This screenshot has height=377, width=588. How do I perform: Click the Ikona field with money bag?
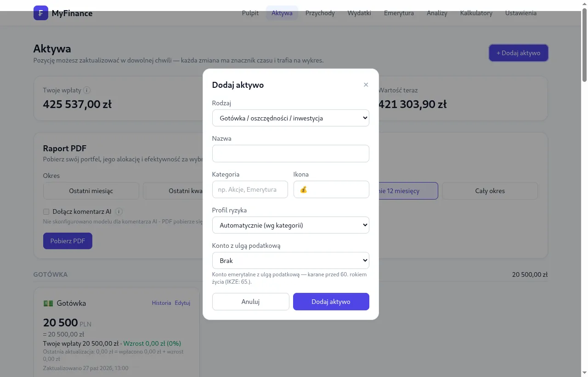pos(331,189)
